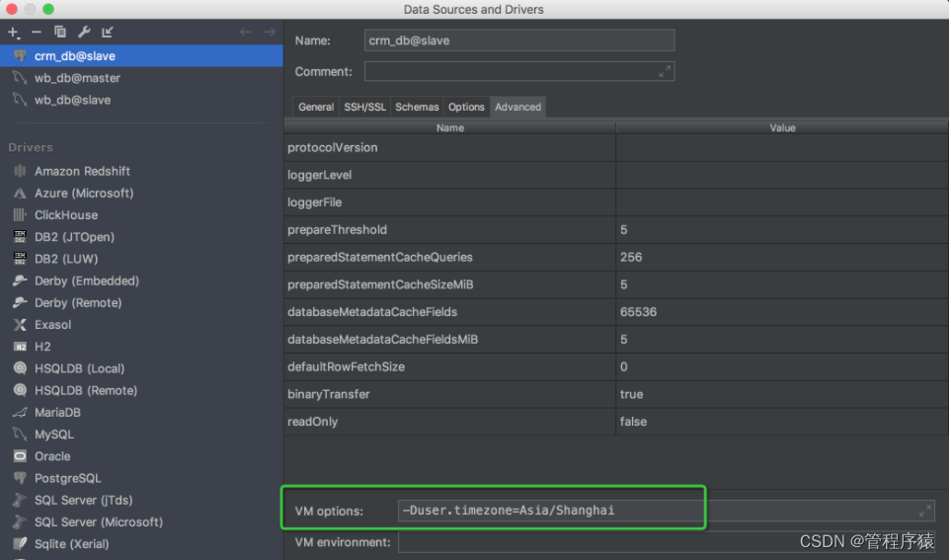Click the green macOS zoom window button
The height and width of the screenshot is (560, 951).
(48, 9)
